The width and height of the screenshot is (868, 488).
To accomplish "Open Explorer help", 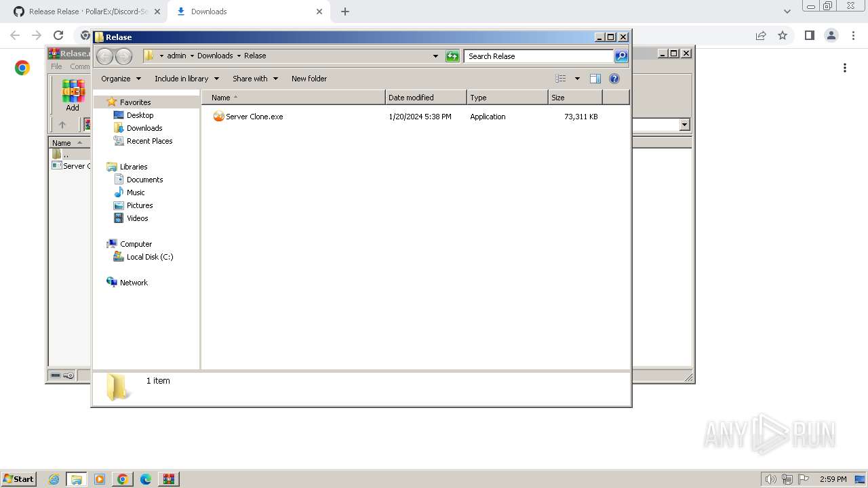I will (614, 79).
